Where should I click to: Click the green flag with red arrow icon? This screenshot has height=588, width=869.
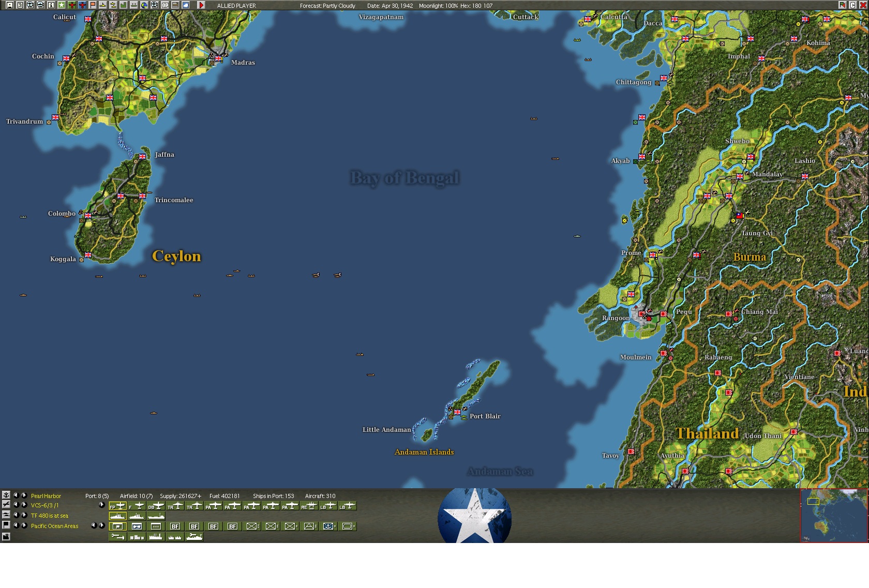(843, 5)
